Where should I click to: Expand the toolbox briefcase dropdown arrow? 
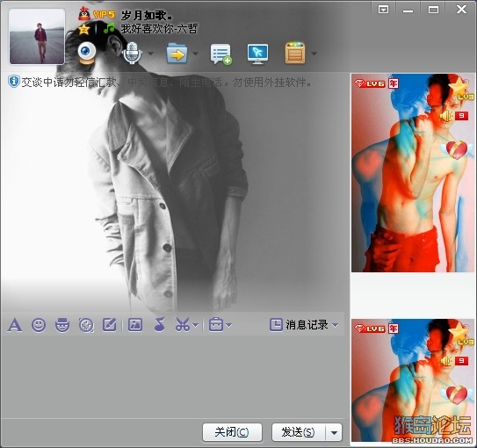coord(229,325)
